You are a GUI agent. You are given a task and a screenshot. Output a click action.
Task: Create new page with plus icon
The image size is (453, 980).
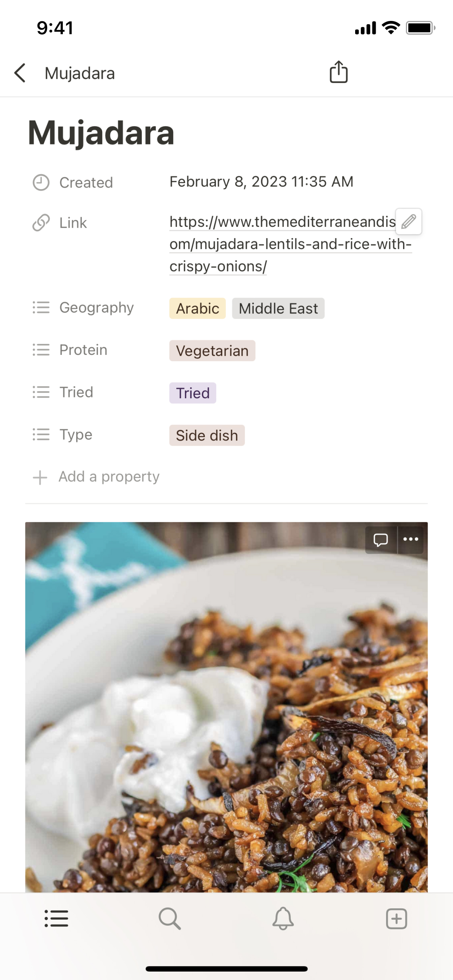[x=397, y=919]
